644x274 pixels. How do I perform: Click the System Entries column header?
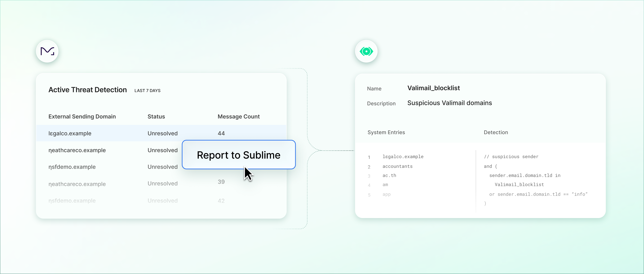coord(386,132)
